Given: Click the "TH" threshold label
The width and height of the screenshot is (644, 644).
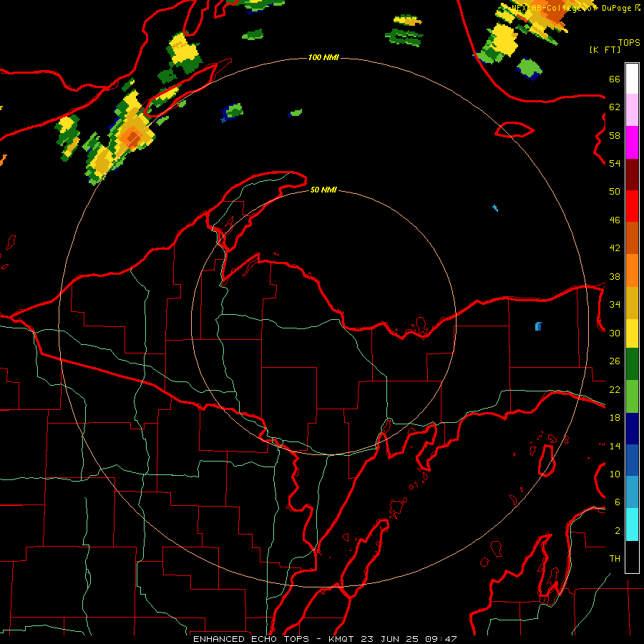Looking at the screenshot, I should pos(615,559).
